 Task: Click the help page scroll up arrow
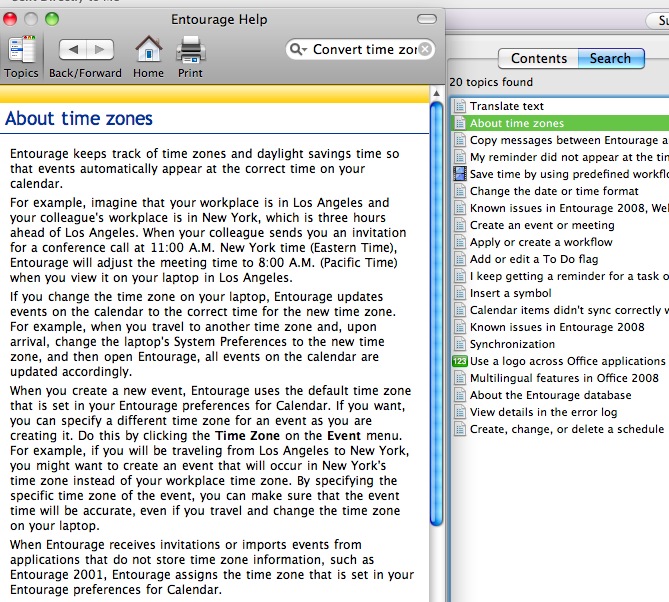436,93
